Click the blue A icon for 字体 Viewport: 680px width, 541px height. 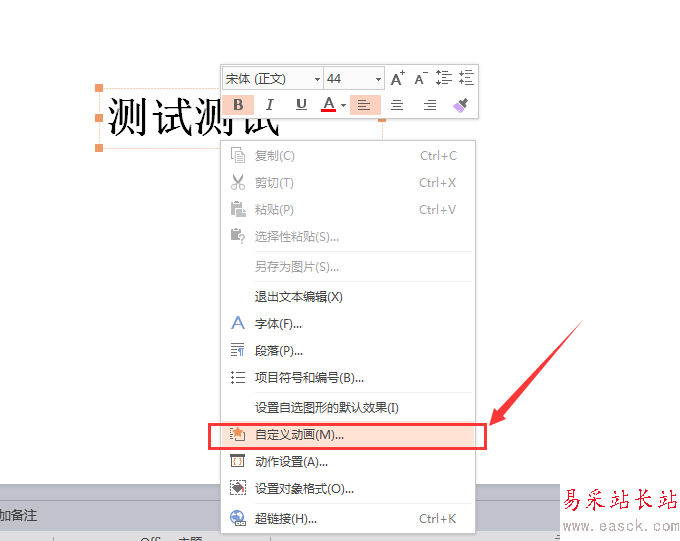pos(238,323)
